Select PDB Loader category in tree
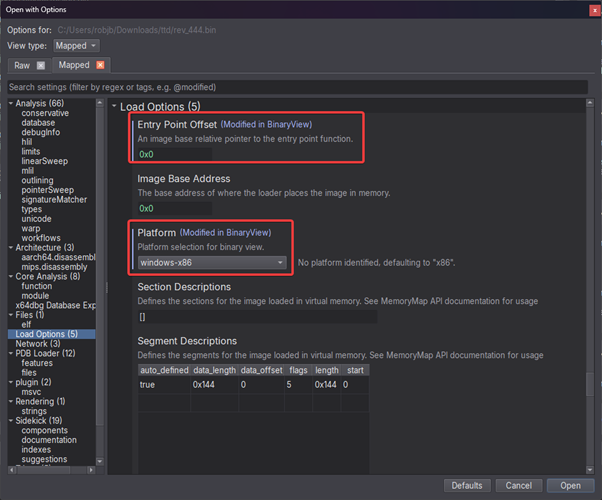The height and width of the screenshot is (500, 602). tap(42, 352)
